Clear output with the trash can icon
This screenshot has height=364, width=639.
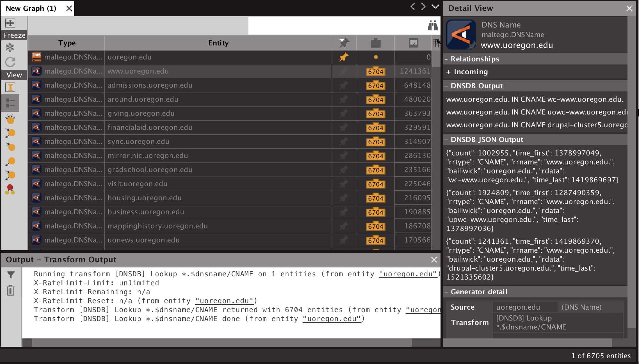11,290
